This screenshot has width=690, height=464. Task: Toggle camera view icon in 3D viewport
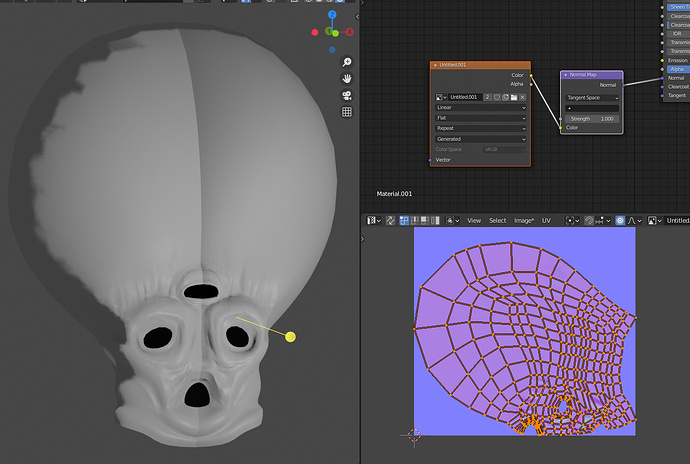pyautogui.click(x=347, y=96)
